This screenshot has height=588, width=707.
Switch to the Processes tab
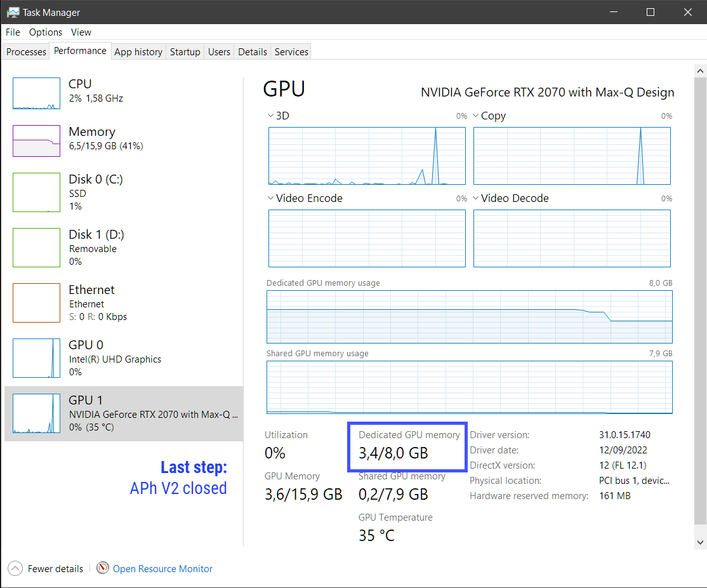(x=25, y=51)
